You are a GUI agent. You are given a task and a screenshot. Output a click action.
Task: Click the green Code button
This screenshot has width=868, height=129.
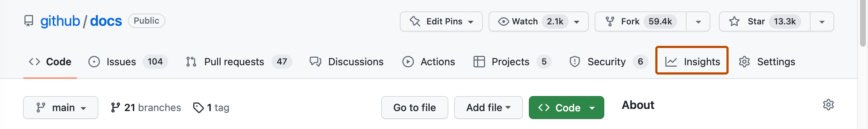click(566, 107)
